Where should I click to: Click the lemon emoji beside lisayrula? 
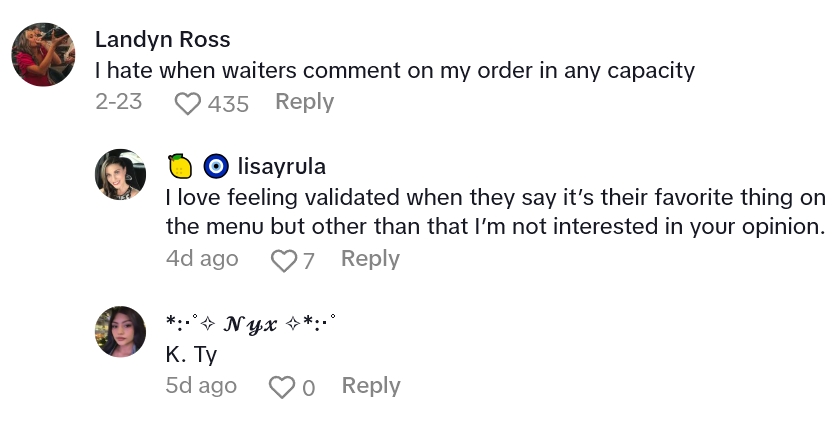(180, 166)
